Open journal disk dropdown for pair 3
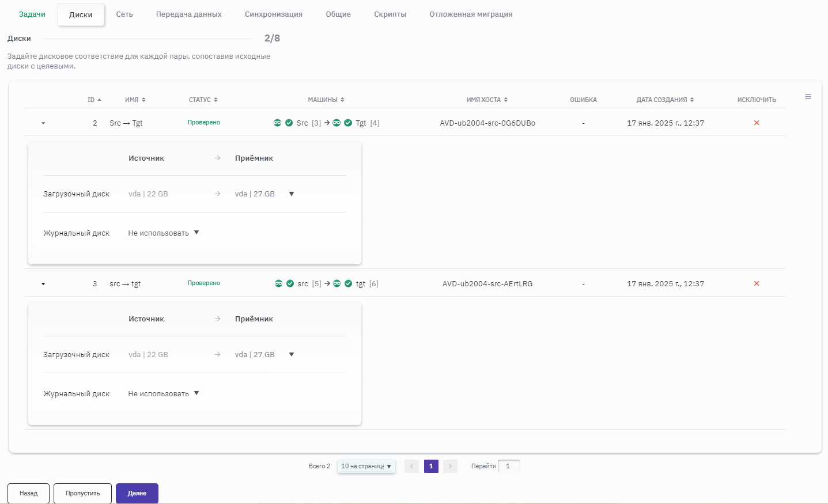The width and height of the screenshot is (828, 504). pyautogui.click(x=196, y=393)
